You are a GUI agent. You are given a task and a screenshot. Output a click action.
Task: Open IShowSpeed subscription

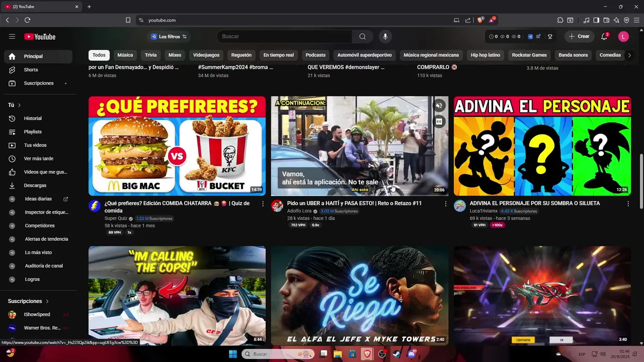[38, 315]
